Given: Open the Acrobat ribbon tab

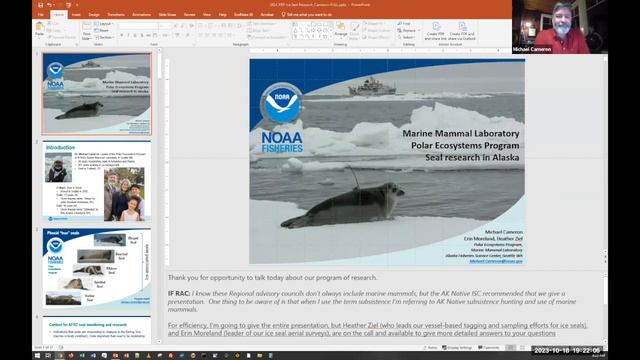Looking at the screenshot, I should 267,15.
